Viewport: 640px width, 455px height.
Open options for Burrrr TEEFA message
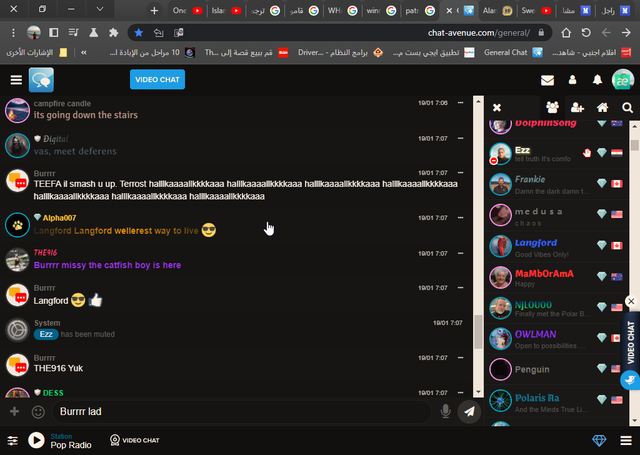point(460,173)
